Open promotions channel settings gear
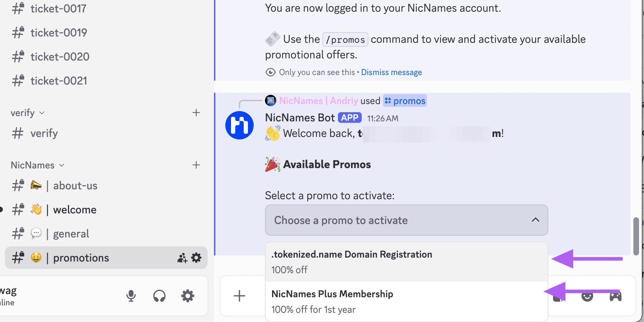Screen dimensions: 644x322 [196, 258]
